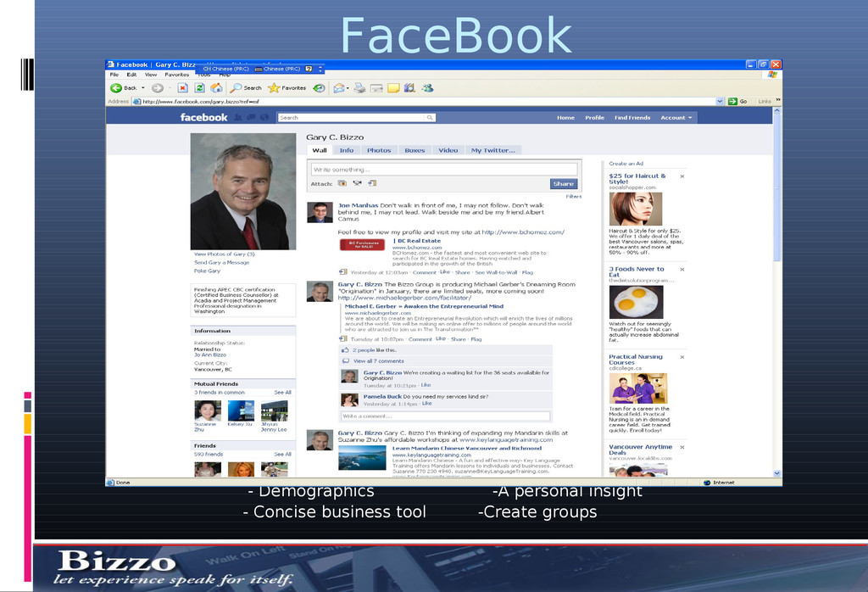Switch to the My Twitter tab

tap(493, 150)
